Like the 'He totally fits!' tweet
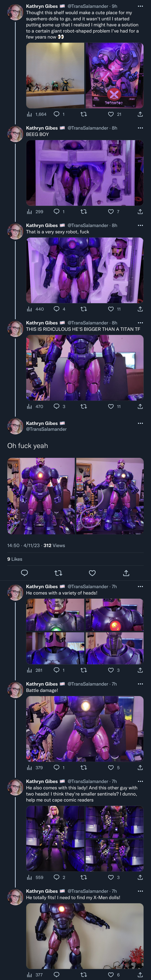Screen dimensions: 151x980 coord(111,975)
